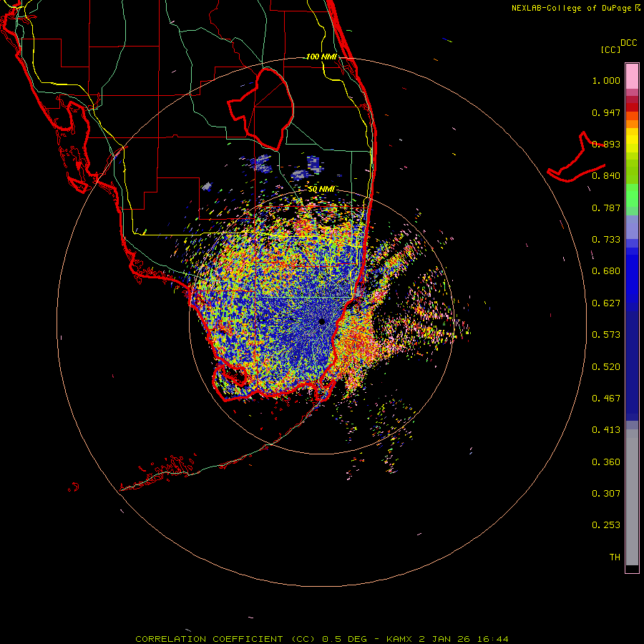Click the 100 NMI range ring label
Viewport: 644px width, 644px height.
pyautogui.click(x=321, y=57)
